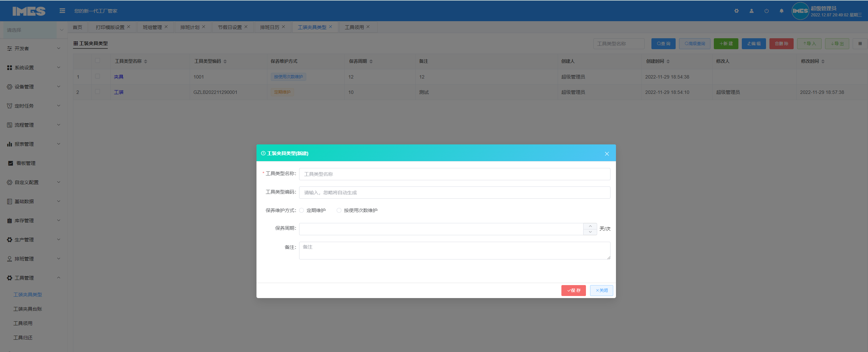Sort by 工具类型名称 column arrows
868x352 pixels.
tap(146, 61)
